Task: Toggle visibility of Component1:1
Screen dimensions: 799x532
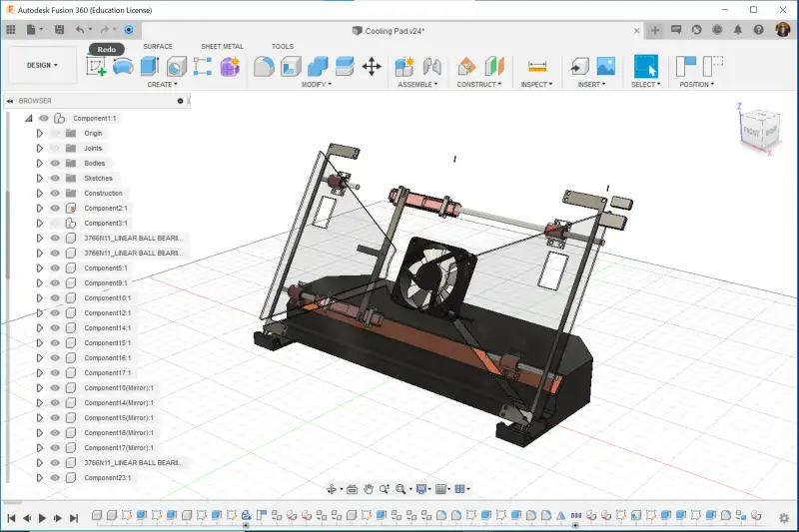Action: 44,118
